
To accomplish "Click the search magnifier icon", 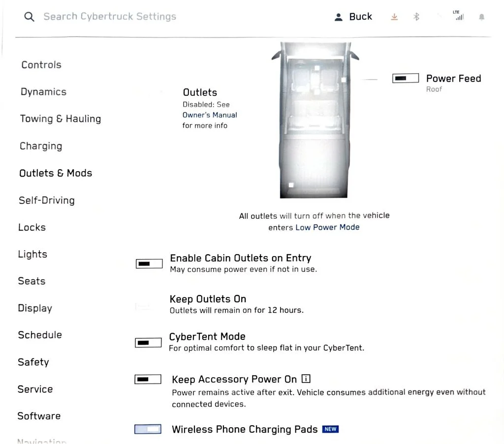I will [x=29, y=17].
